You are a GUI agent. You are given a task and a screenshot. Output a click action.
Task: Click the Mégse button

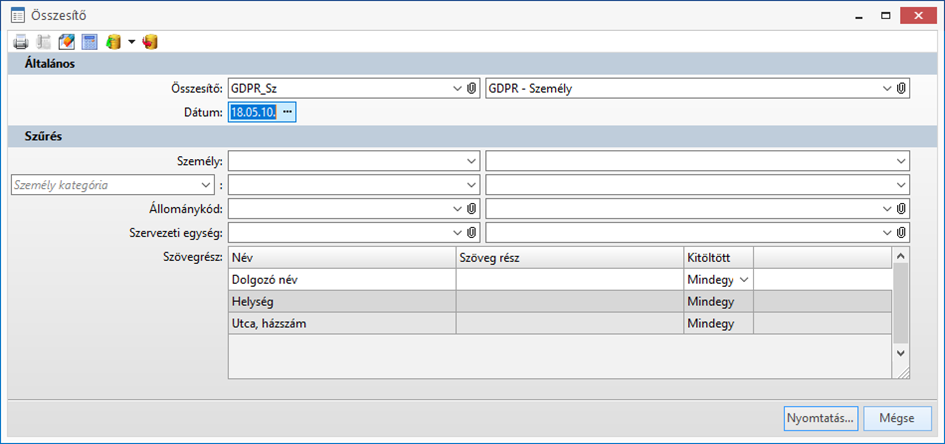click(897, 417)
